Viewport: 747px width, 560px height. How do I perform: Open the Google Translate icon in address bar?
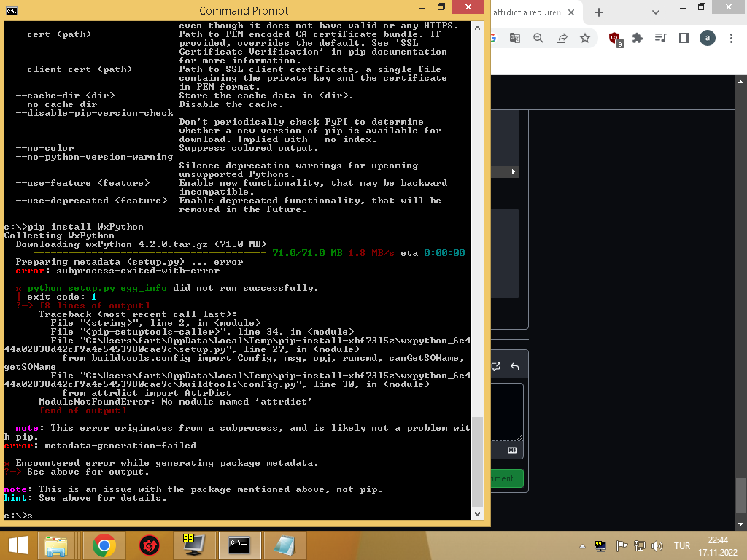coord(514,38)
